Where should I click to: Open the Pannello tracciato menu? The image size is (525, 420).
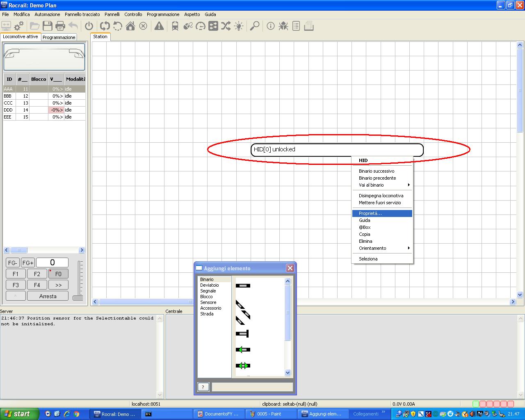pos(82,14)
